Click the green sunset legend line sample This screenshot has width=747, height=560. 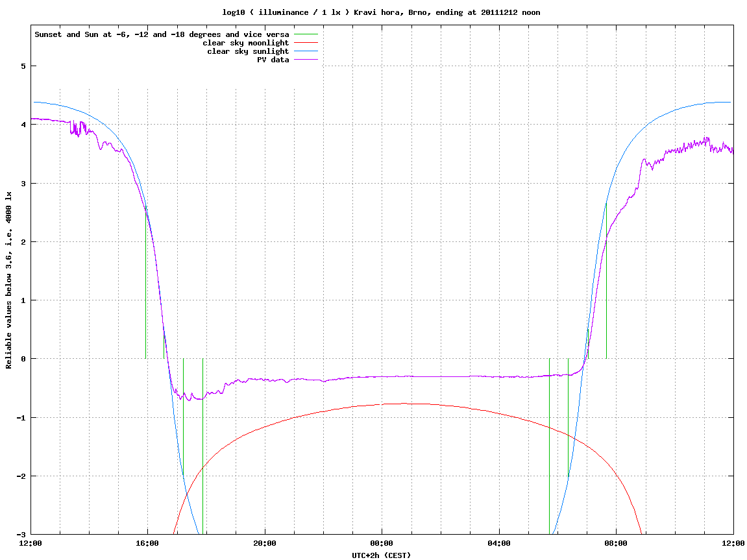pyautogui.click(x=306, y=34)
